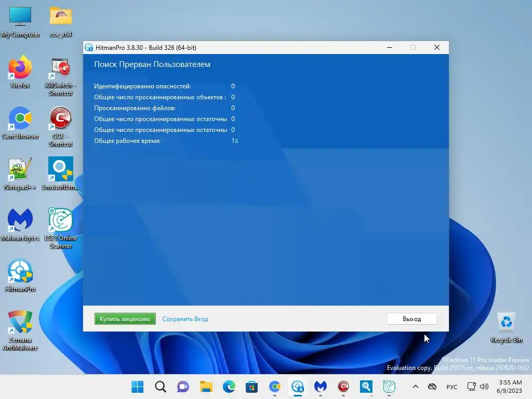Select the CCE Shortcut desktop icon
This screenshot has width=532, height=399.
click(60, 127)
